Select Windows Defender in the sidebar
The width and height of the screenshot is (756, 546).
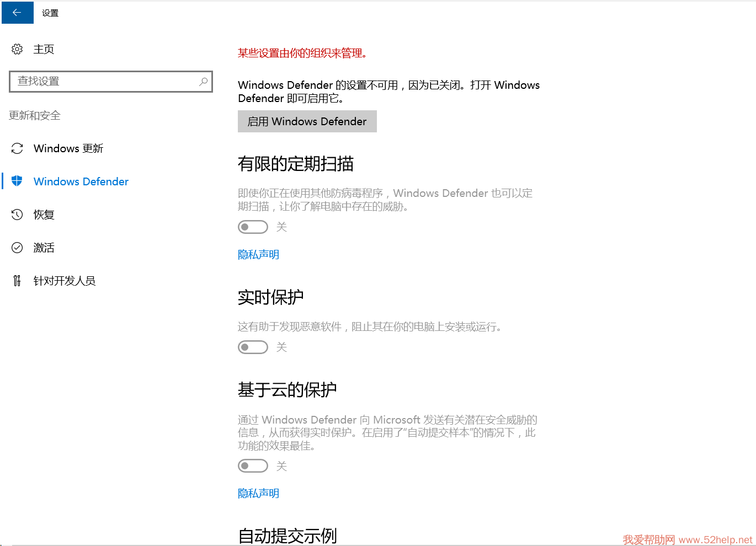81,181
